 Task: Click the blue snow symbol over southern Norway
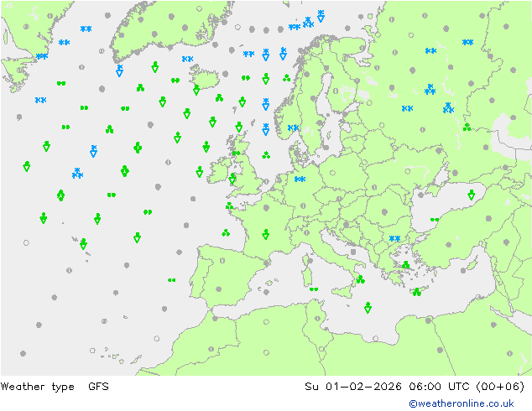(293, 127)
